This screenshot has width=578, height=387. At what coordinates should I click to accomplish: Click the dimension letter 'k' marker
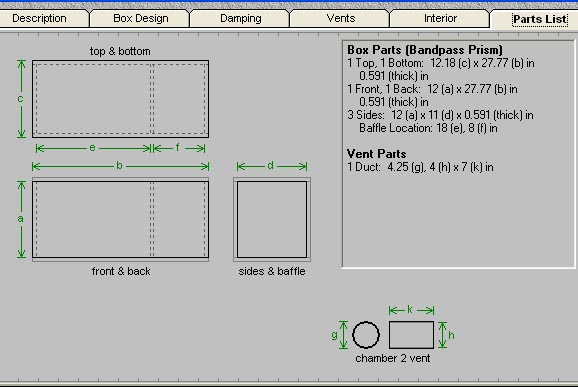click(x=410, y=310)
